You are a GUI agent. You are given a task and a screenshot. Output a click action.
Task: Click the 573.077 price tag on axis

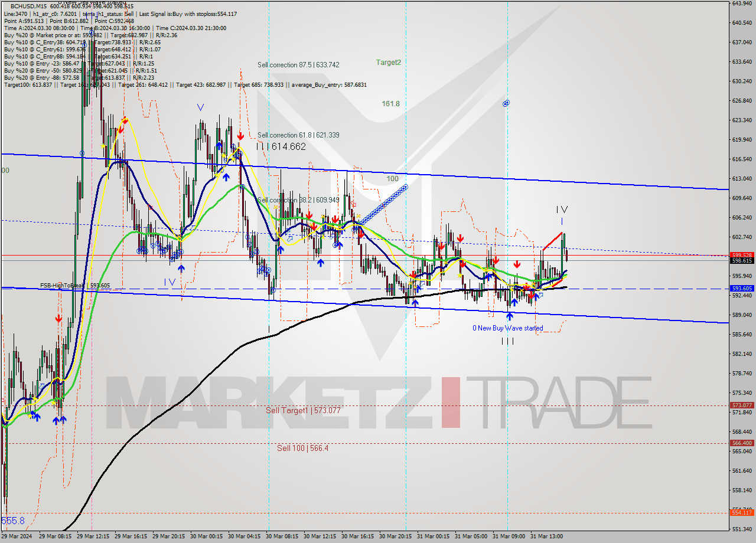pyautogui.click(x=742, y=405)
